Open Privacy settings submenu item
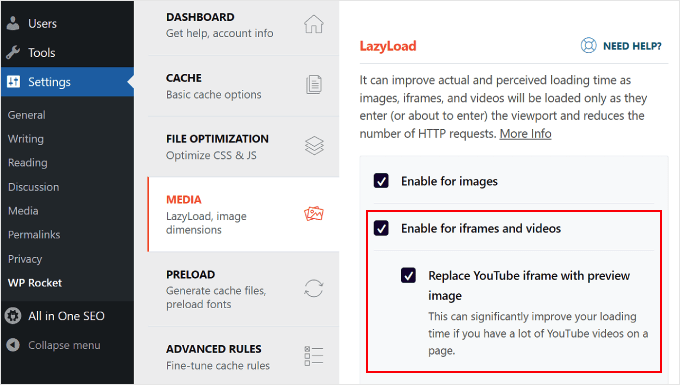Screen dimensions: 680x385 [x=25, y=259]
